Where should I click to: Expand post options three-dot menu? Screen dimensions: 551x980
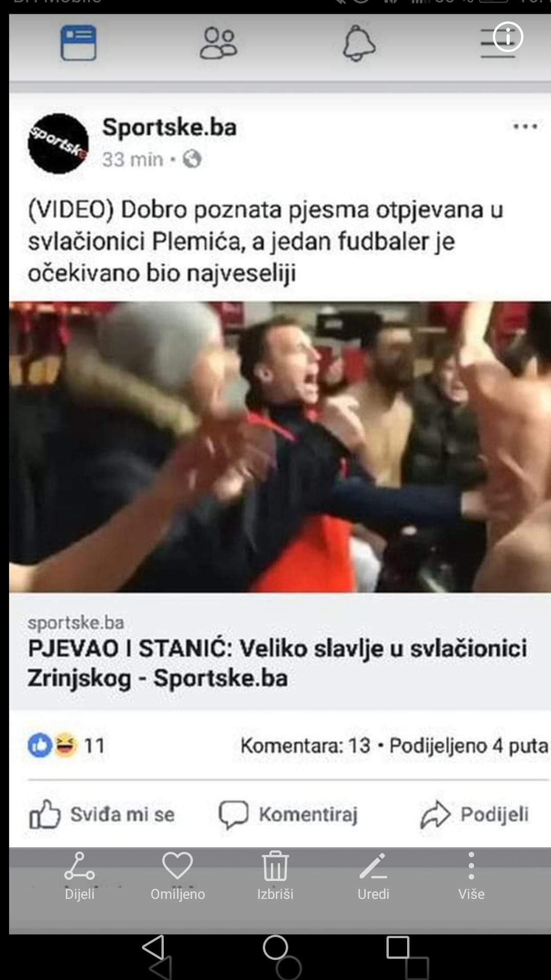pyautogui.click(x=525, y=127)
